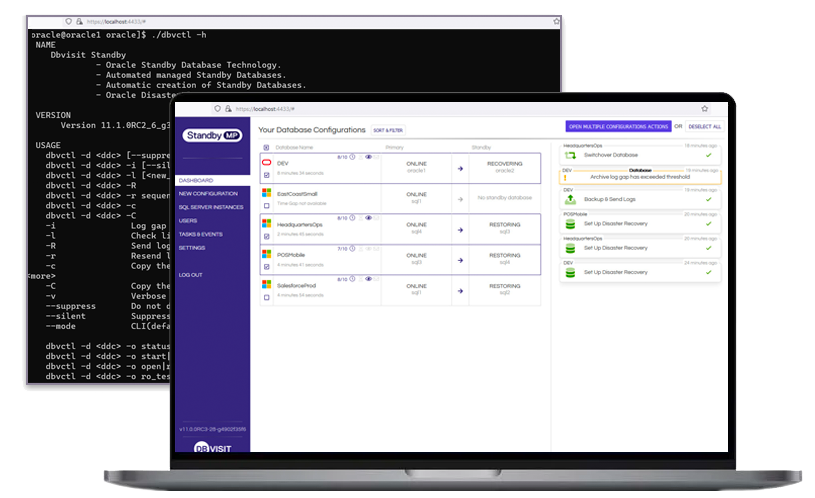Click the arrow on EastCoastSmall row
Viewport: 815px width, 498px height.
pos(461,199)
